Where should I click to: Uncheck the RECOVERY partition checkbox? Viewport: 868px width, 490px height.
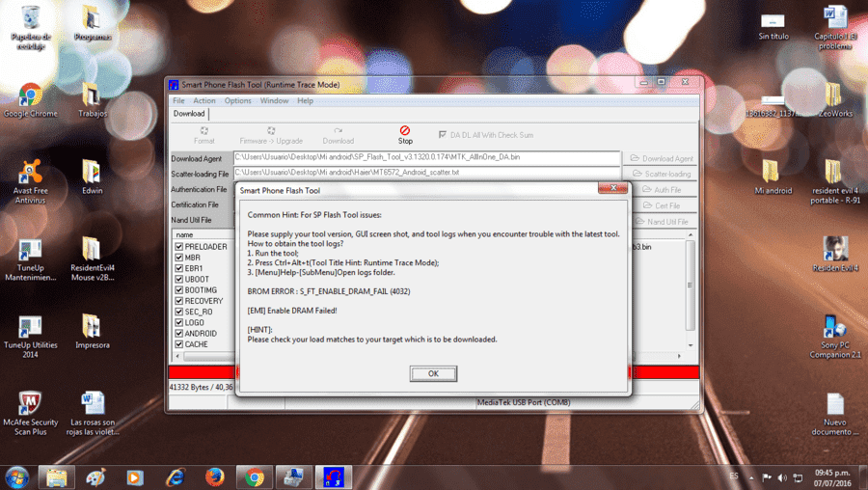[178, 301]
